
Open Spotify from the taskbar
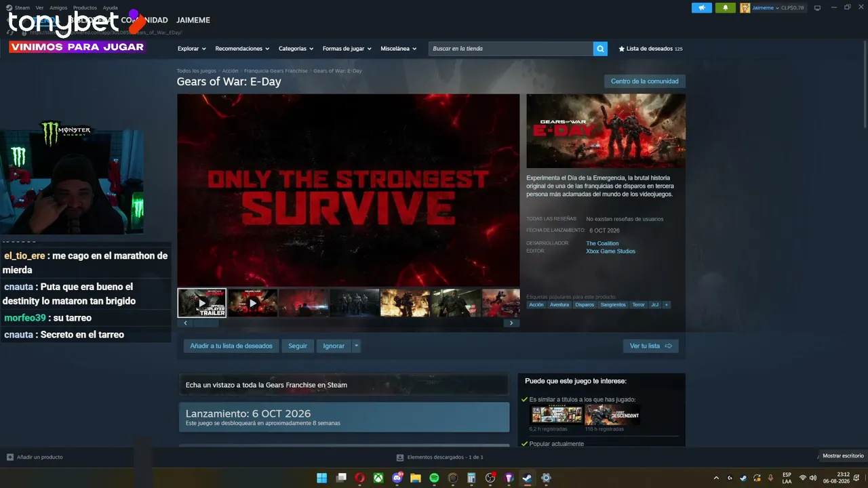(434, 478)
